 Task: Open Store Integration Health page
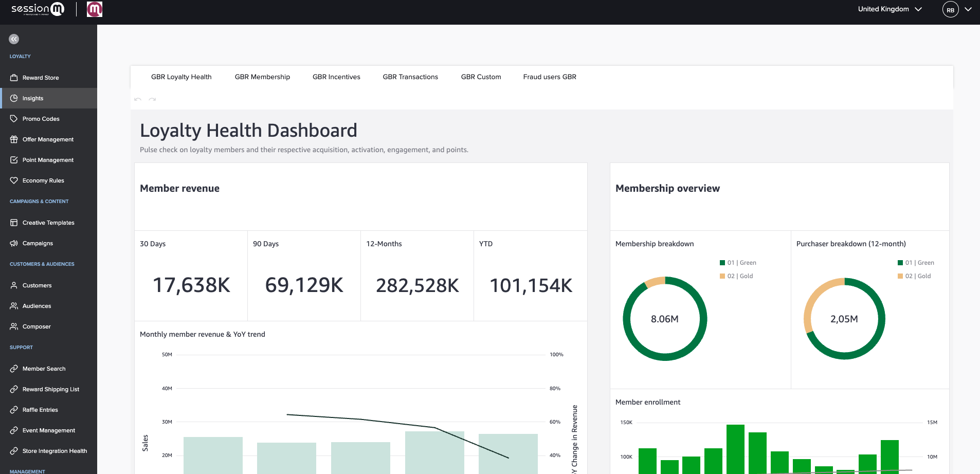[55, 451]
